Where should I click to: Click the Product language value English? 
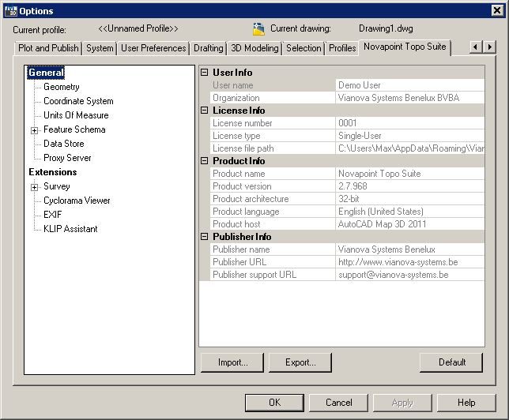pos(410,212)
